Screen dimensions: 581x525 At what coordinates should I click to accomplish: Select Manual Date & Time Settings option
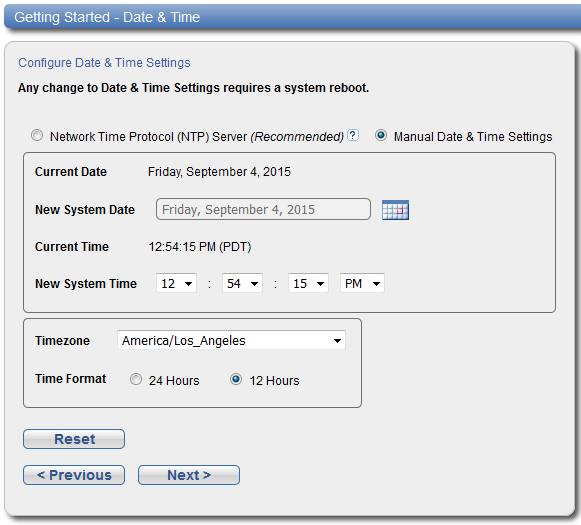381,135
